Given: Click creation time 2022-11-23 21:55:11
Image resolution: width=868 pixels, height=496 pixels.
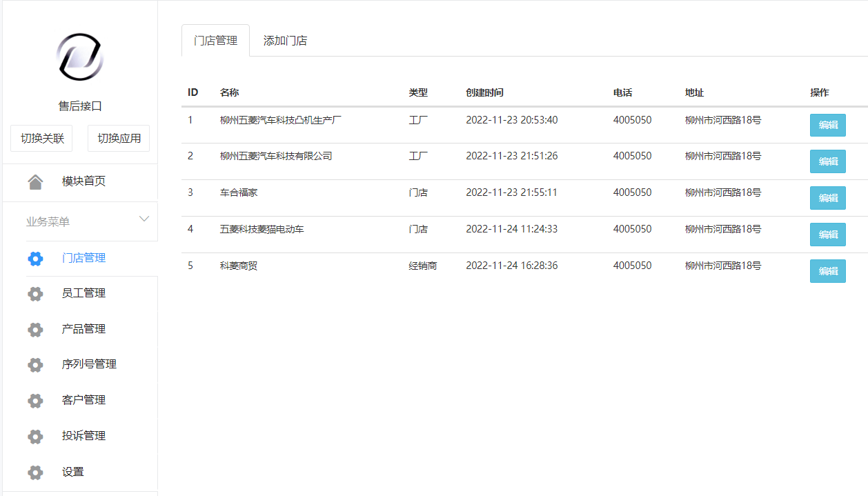Looking at the screenshot, I should point(511,192).
